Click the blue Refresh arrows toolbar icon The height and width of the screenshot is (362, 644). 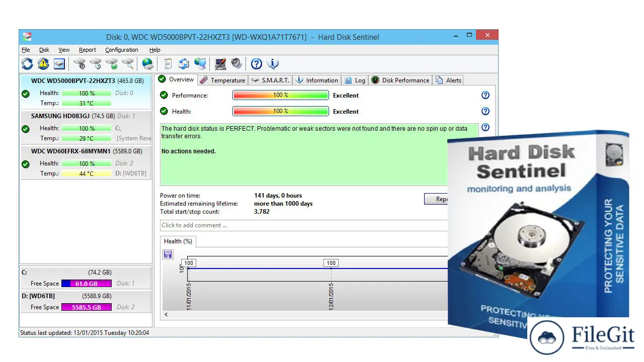(x=27, y=64)
